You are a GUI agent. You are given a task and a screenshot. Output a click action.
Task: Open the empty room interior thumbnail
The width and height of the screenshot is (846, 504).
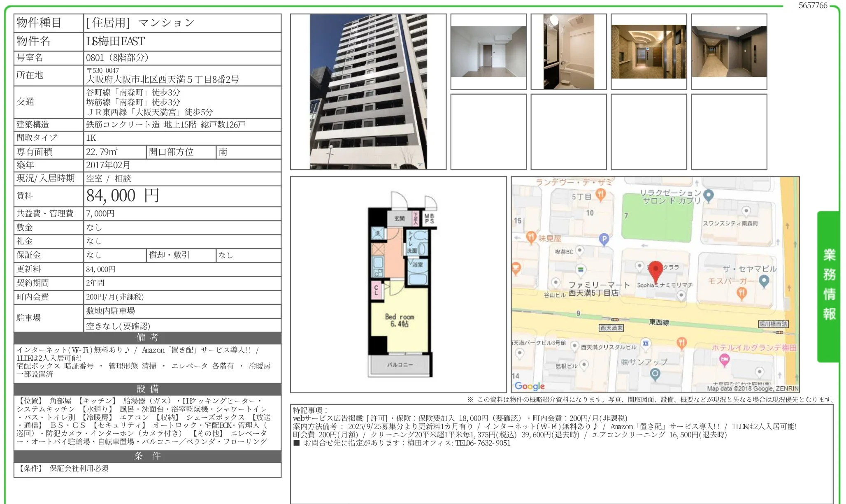[488, 51]
